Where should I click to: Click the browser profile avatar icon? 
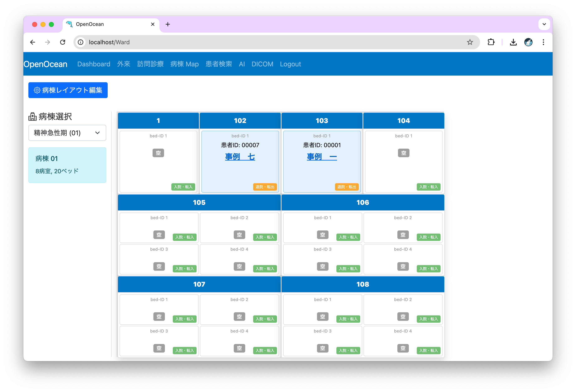point(528,42)
